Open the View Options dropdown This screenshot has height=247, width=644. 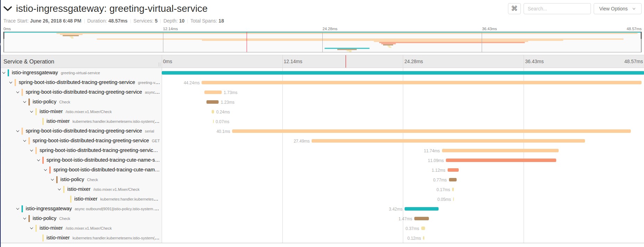coord(617,9)
